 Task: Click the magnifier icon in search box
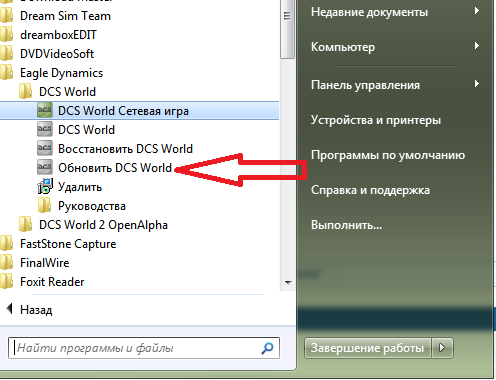click(x=267, y=348)
